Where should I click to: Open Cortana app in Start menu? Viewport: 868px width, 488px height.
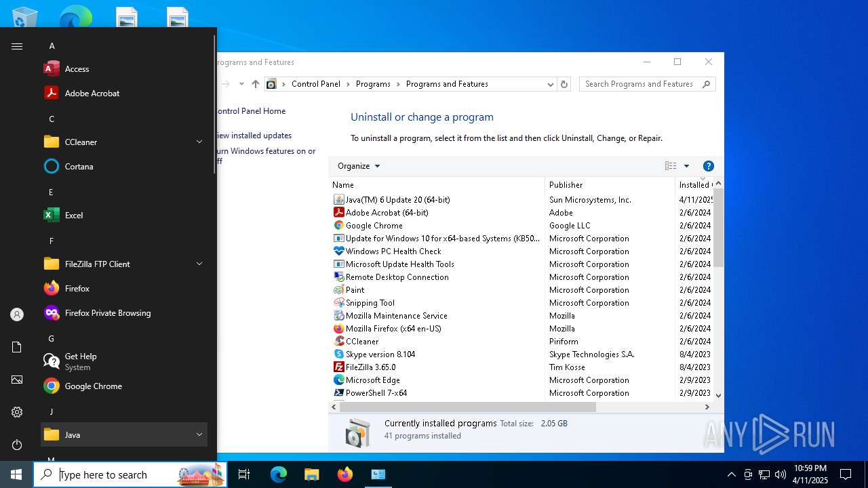pos(124,167)
